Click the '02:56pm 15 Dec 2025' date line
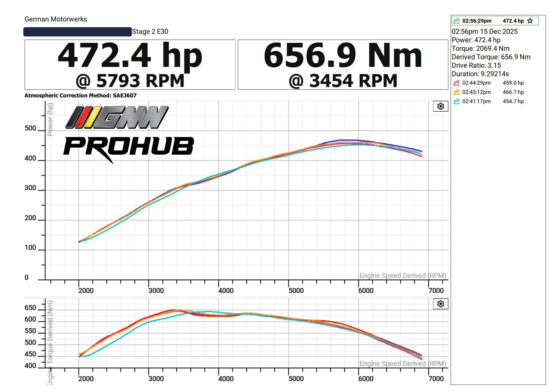The height and width of the screenshot is (392, 558). tap(484, 32)
